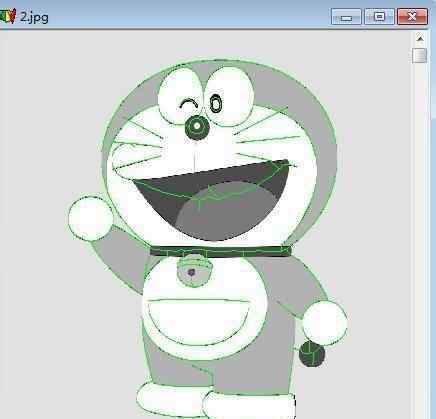Click the winking eye curve
This screenshot has height=419, width=436.
pos(188,104)
